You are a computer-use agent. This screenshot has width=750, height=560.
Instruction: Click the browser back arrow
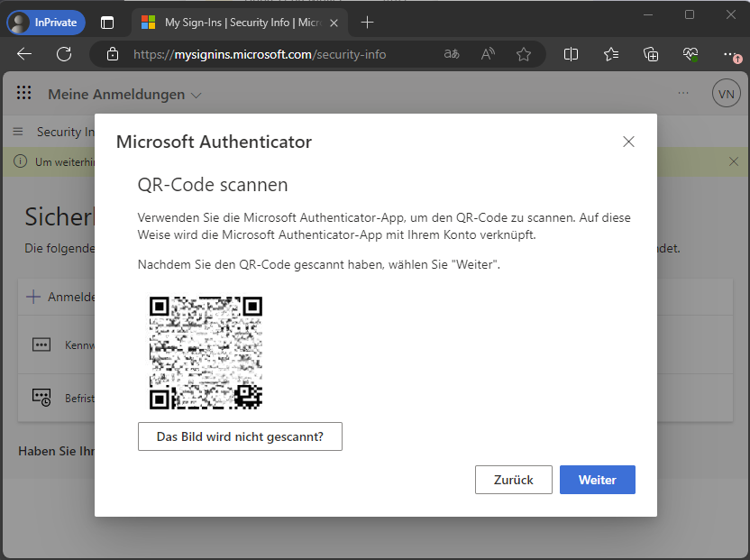24,54
